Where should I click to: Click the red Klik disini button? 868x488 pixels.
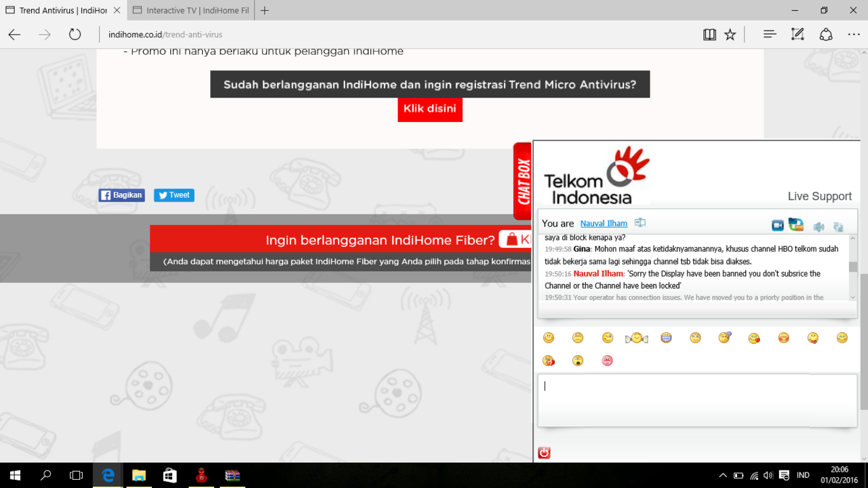pos(430,109)
